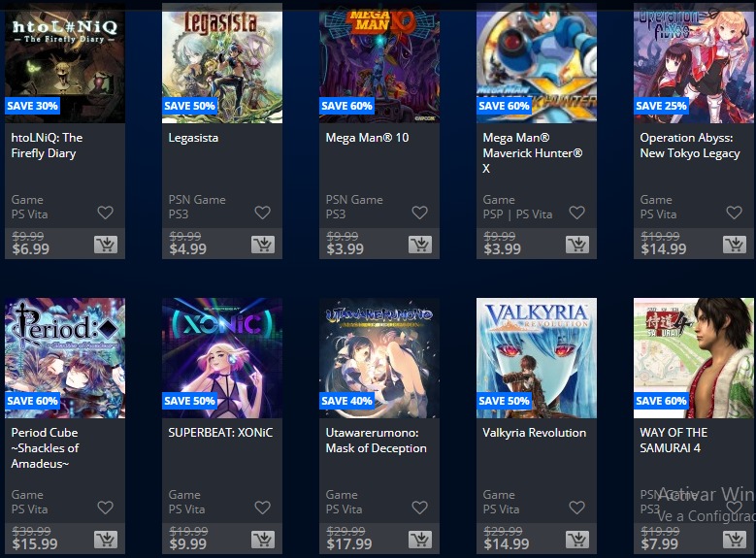Add Operation Abyss to the cart
This screenshot has height=558, width=756.
click(735, 245)
